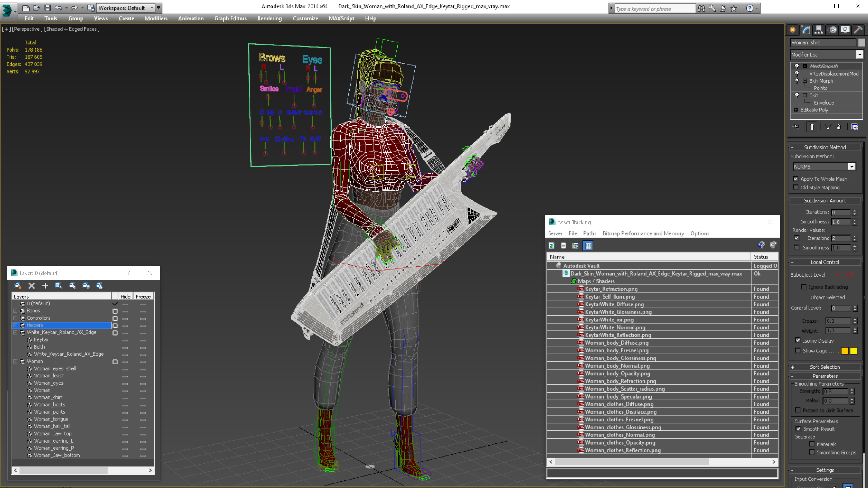Toggle Isoline Display checkbox
Image resolution: width=868 pixels, height=488 pixels.
pyautogui.click(x=798, y=340)
